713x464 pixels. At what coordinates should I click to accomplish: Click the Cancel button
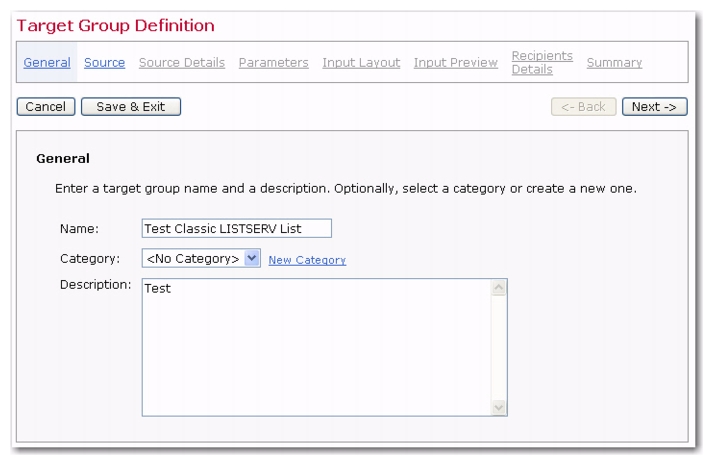click(x=46, y=106)
